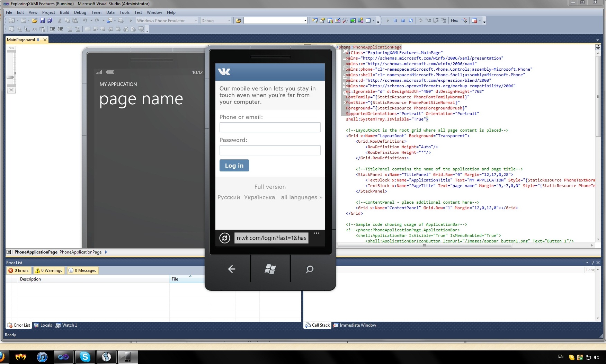Viewport: 606px width, 364px height.
Task: Click the Full version link
Action: (270, 187)
